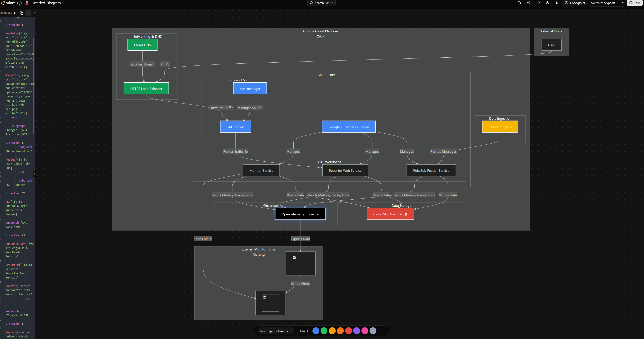Click the AI sparkle icon beside MERMAID
This screenshot has height=339, width=644.
click(15, 13)
